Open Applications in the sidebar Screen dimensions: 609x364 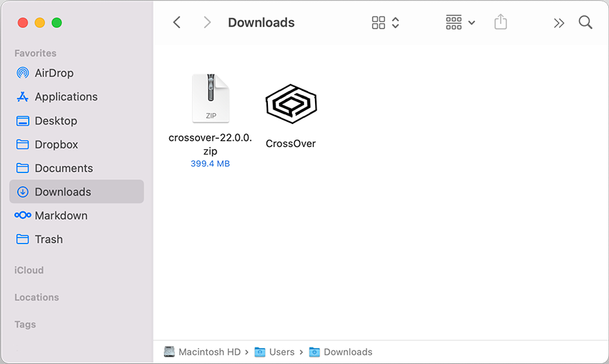66,96
